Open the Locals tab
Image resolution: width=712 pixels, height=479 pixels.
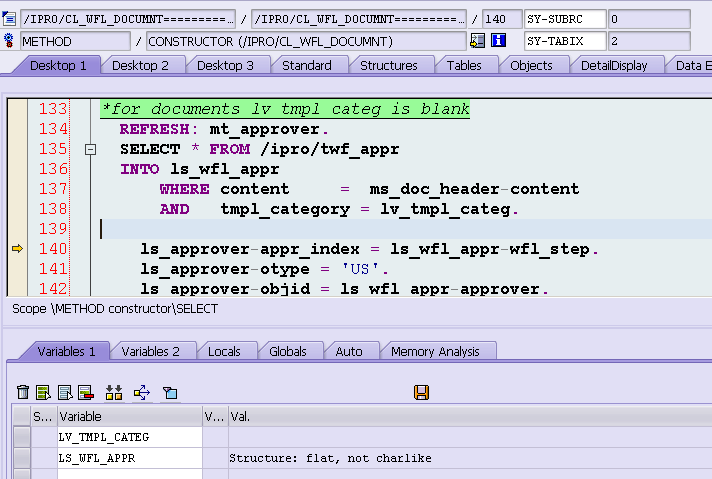pyautogui.click(x=224, y=351)
